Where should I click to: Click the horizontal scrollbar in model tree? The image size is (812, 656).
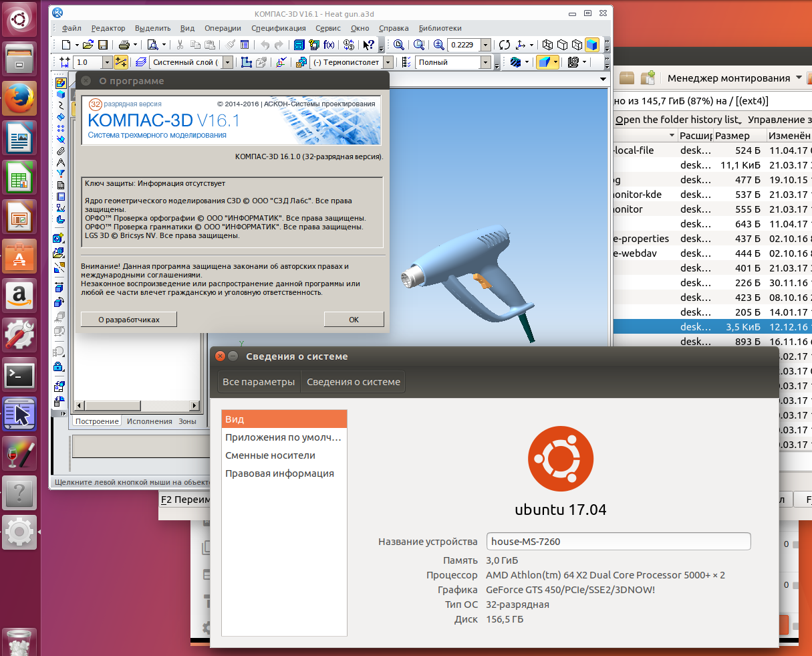click(137, 405)
